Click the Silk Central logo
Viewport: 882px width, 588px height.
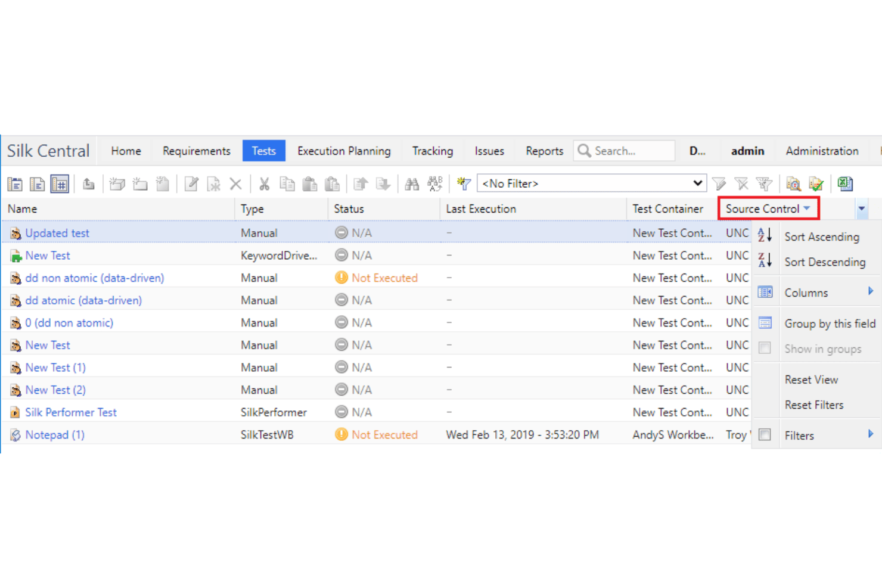(48, 151)
